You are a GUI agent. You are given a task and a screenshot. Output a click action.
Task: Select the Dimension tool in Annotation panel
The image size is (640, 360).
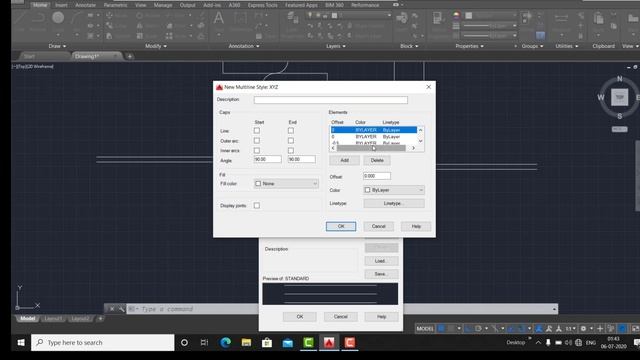click(x=240, y=18)
